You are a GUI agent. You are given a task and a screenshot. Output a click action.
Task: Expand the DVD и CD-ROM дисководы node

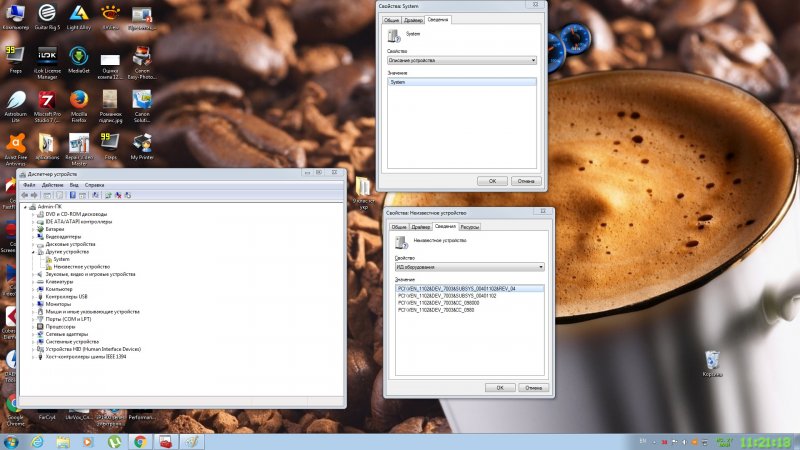(x=36, y=214)
